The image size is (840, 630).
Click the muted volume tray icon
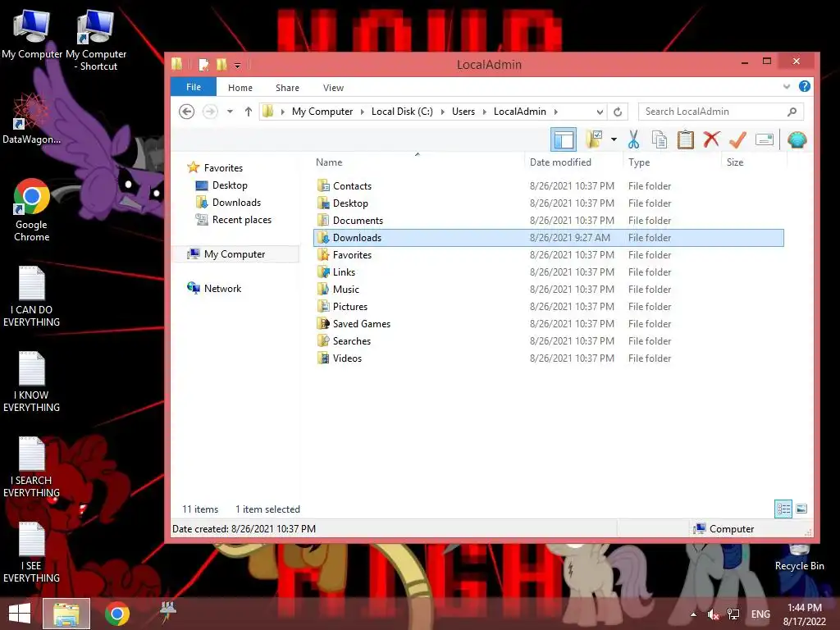(713, 614)
